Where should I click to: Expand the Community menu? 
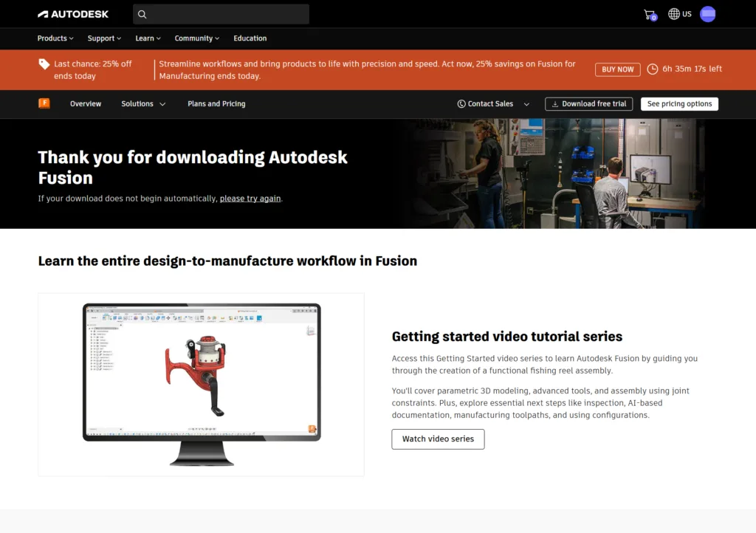pos(196,38)
